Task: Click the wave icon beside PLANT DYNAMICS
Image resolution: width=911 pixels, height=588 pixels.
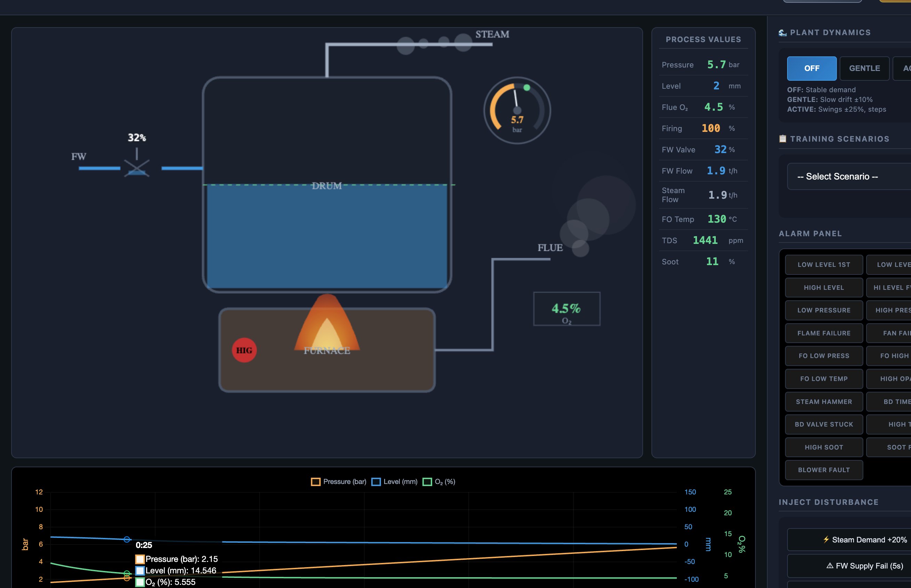Action: click(783, 32)
